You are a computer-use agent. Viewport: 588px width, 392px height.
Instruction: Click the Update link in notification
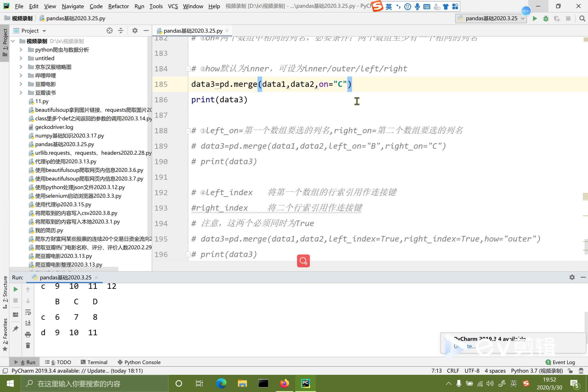[x=464, y=346]
